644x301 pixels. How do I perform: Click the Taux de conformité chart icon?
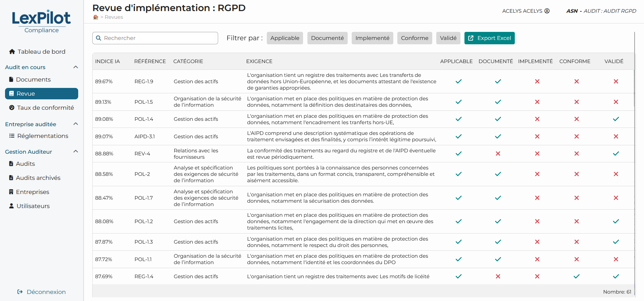(x=12, y=108)
